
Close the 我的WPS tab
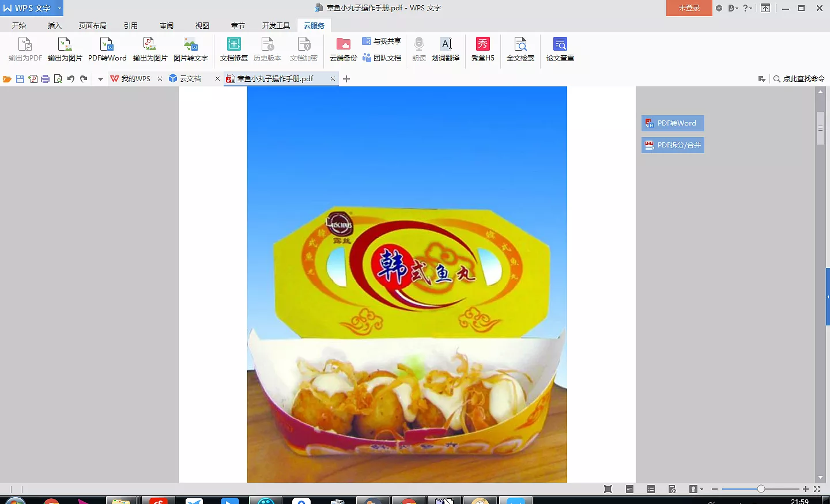[160, 79]
